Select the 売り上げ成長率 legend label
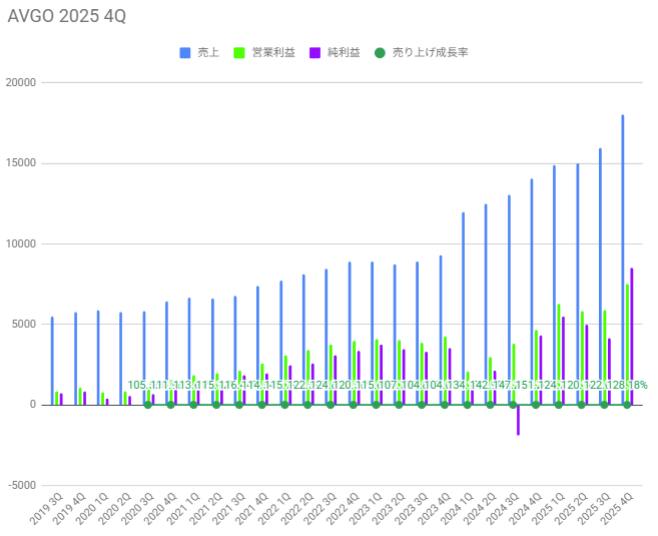The width and height of the screenshot is (658, 536). [x=430, y=52]
